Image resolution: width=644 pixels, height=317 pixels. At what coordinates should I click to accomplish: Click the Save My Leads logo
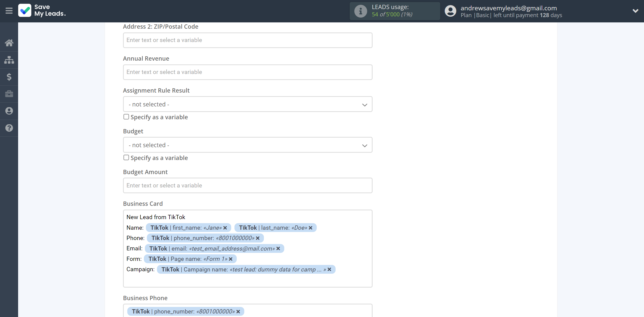(x=42, y=11)
